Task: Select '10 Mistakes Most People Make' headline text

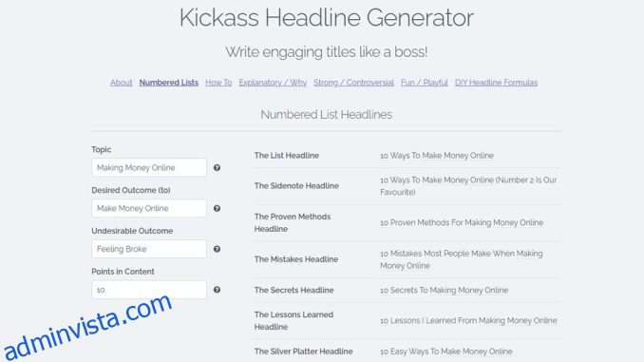Action: click(x=462, y=259)
